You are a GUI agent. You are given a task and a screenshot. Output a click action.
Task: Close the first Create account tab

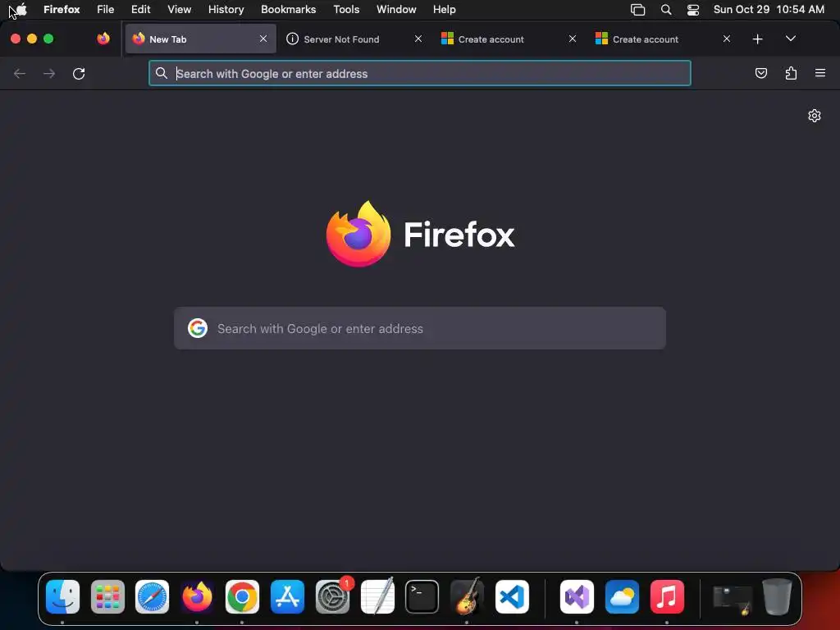click(572, 39)
